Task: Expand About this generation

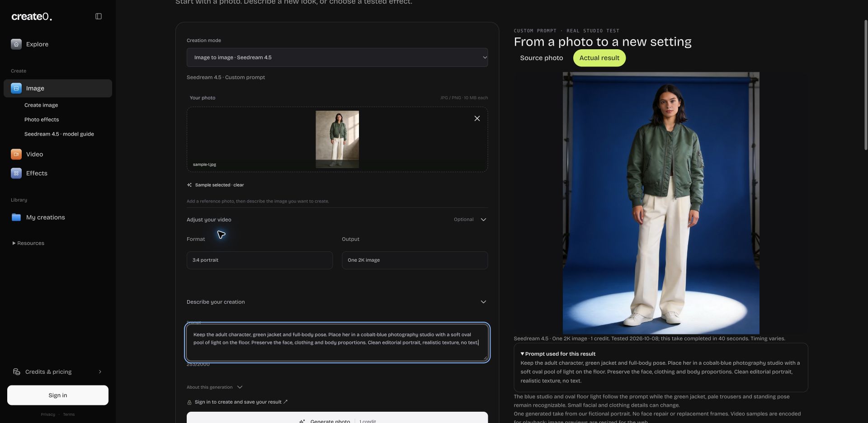Action: [215, 387]
